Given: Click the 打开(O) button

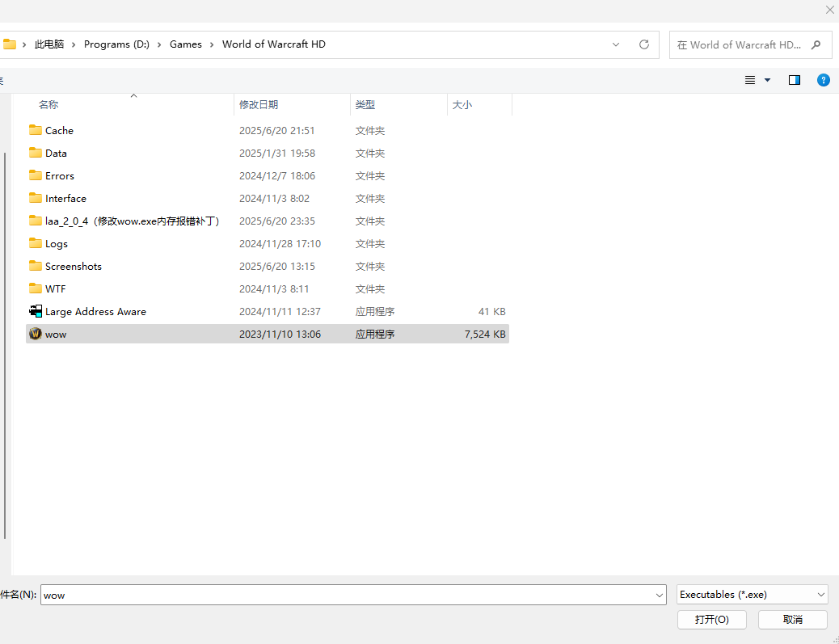Looking at the screenshot, I should [711, 620].
